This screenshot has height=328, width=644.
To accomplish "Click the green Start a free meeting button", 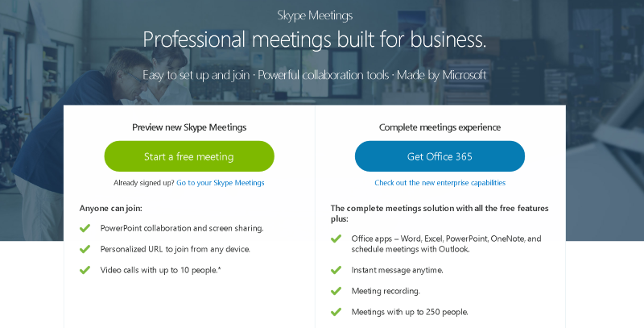I will [189, 156].
